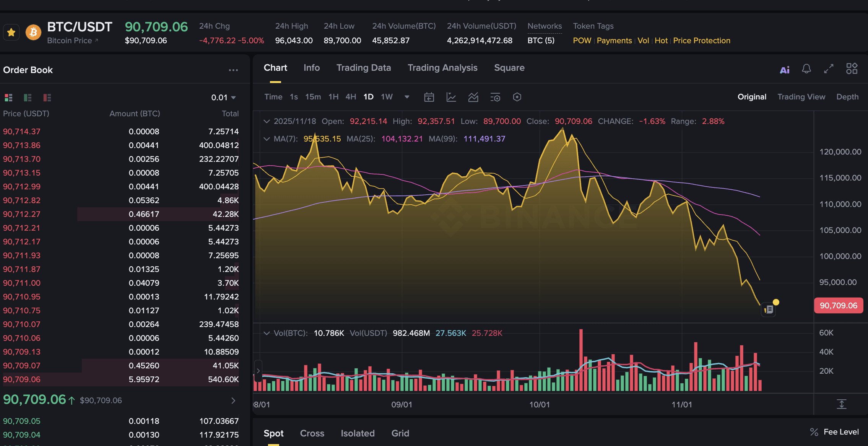Expand chart to fullscreen with the arrows icon

click(x=829, y=69)
